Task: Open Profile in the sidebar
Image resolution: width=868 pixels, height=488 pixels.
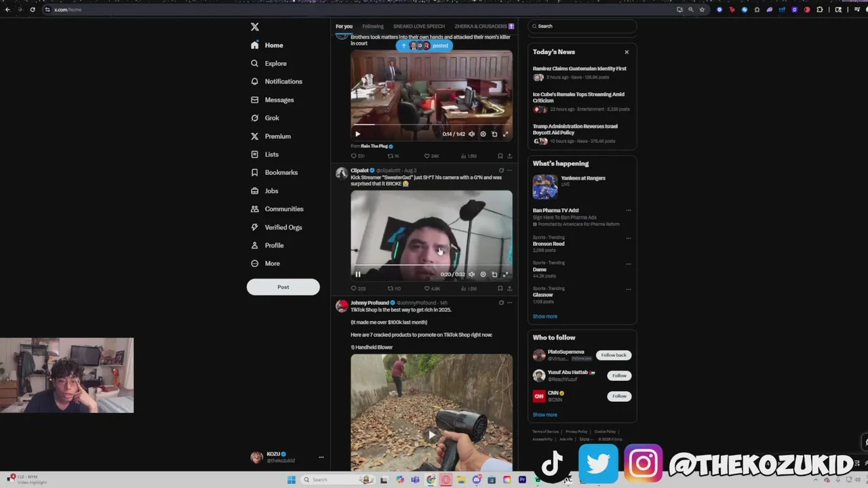Action: click(x=268, y=245)
